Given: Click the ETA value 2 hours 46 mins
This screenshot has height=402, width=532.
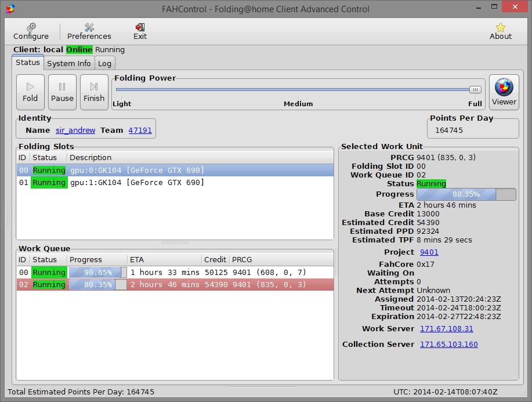Looking at the screenshot, I should point(446,205).
